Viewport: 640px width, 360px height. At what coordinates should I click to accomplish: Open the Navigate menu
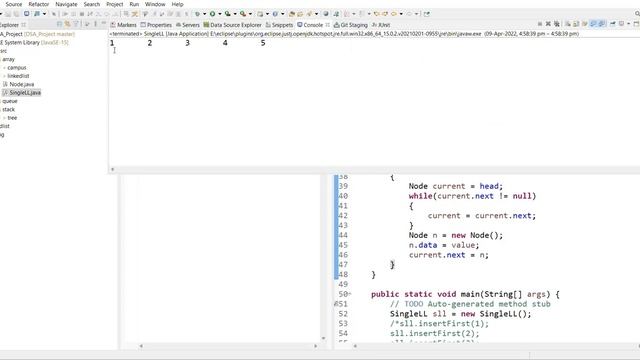coord(66,4)
